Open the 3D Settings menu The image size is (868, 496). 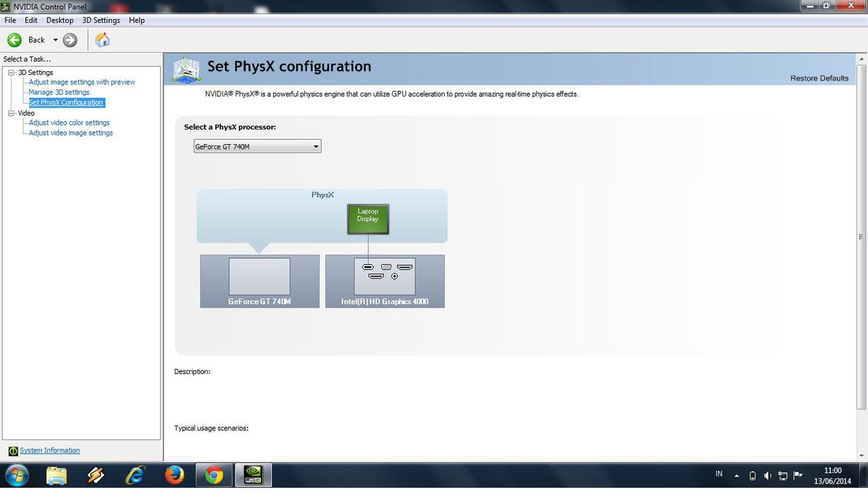(101, 20)
